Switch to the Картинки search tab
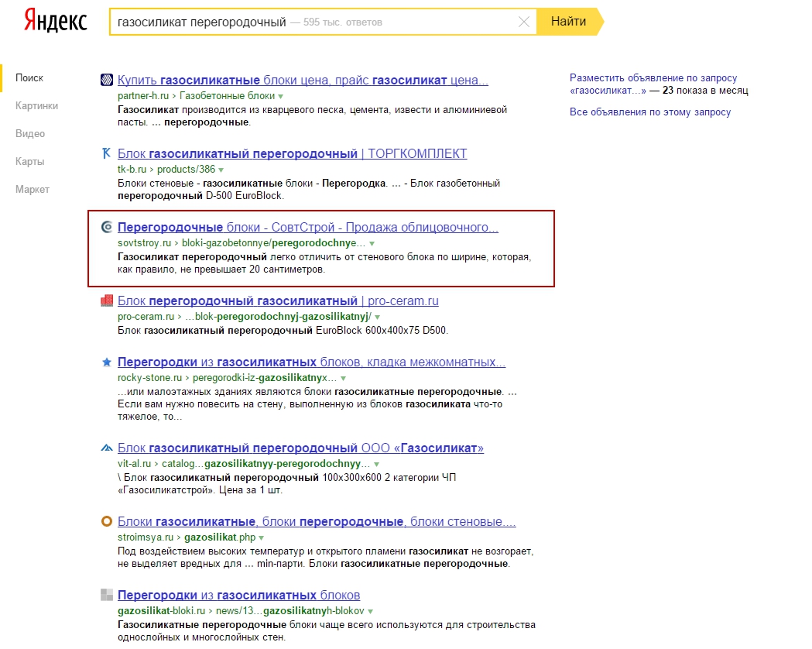Screen dimensions: 812x649 coord(36,105)
